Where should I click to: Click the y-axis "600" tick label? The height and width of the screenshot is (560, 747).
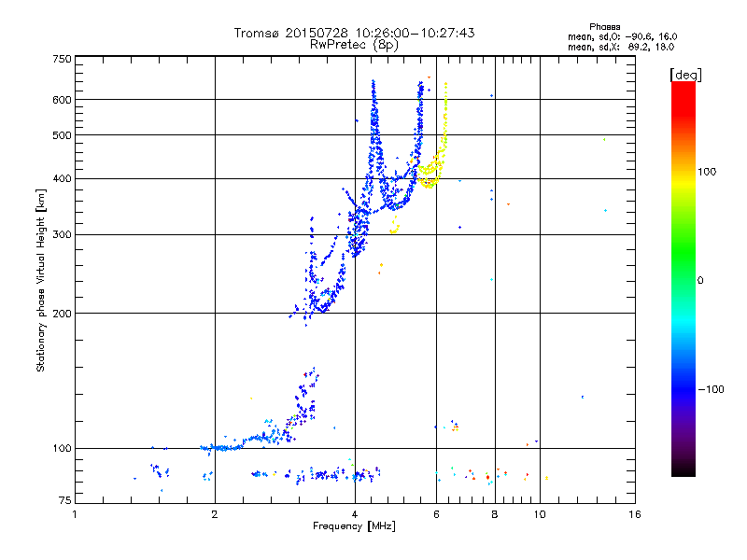click(x=62, y=100)
